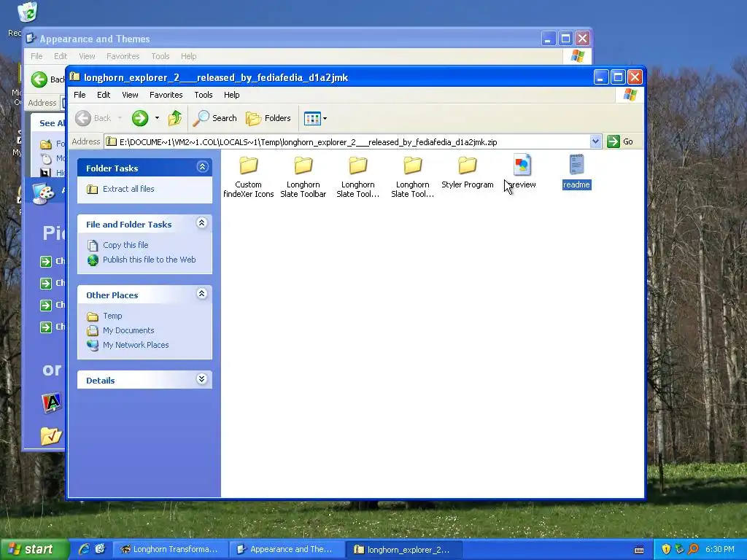Image resolution: width=747 pixels, height=560 pixels.
Task: Click the Start button
Action: pos(34,550)
